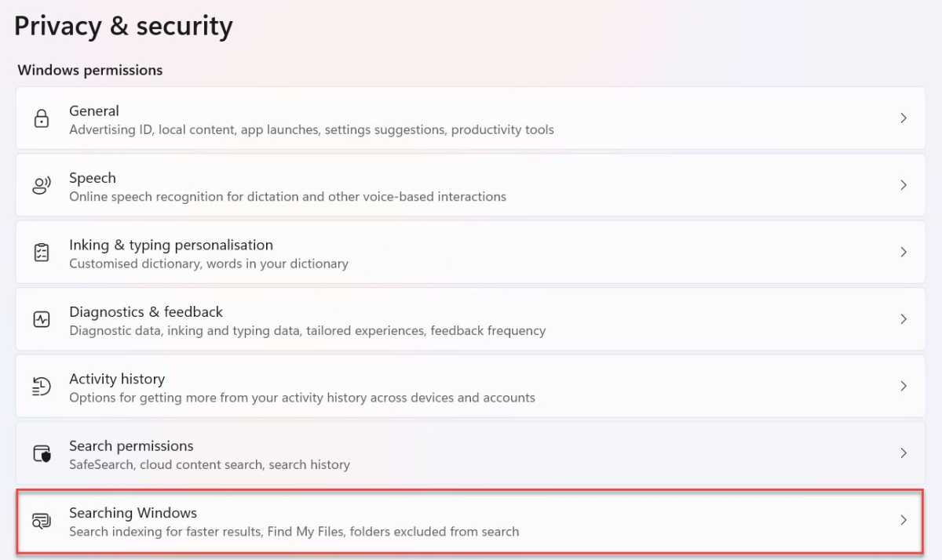Click the Diagnostics & feedback pulse icon
Viewport: 942px width, 560px height.
41,319
